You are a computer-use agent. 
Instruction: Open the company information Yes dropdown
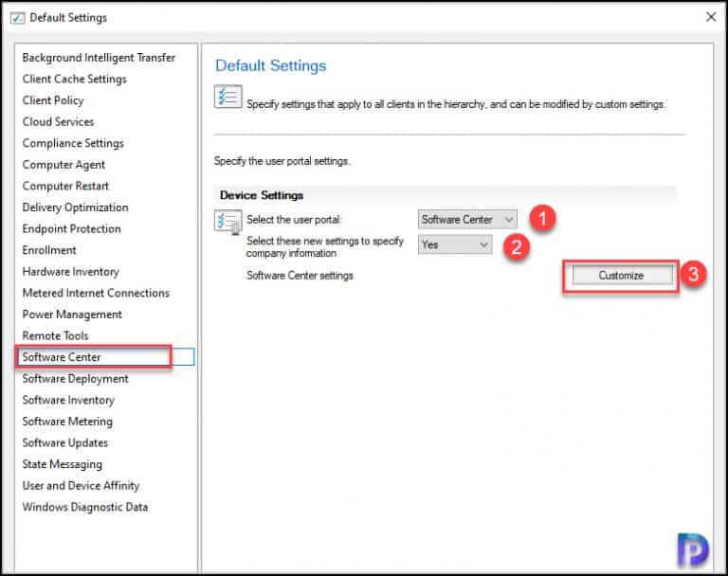455,244
